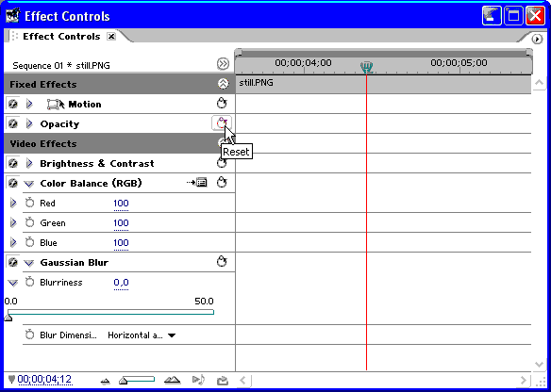Click the viewing area bar above ruler
Viewport: 551px width, 392px height.
pyautogui.click(x=383, y=54)
